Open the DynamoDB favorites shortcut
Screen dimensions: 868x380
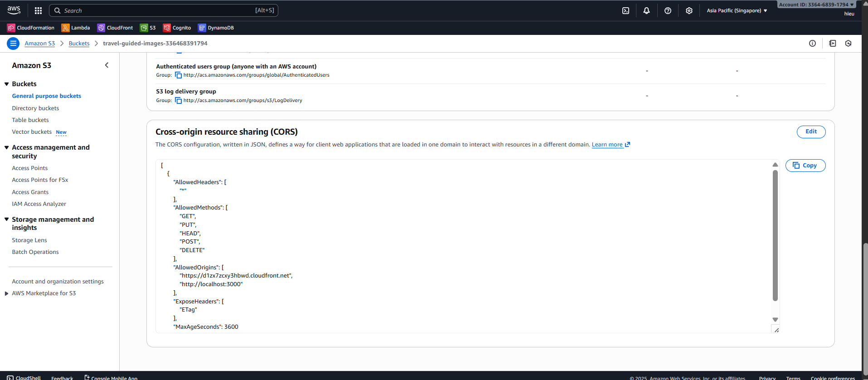[216, 28]
